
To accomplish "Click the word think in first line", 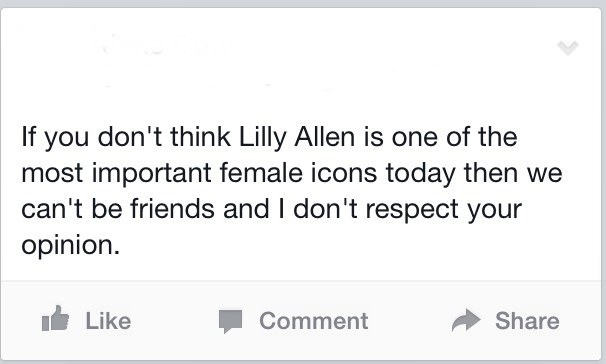I will [201, 137].
